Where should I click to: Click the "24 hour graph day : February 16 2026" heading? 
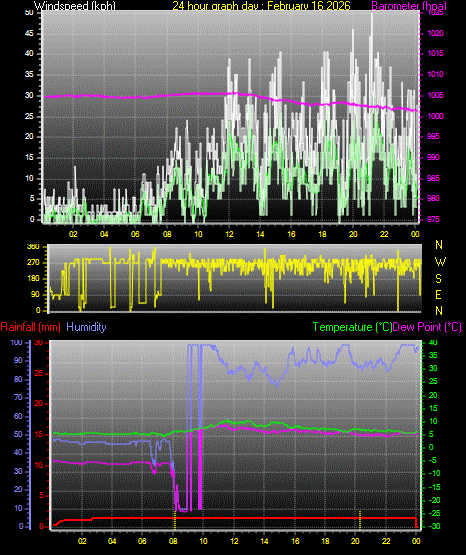click(x=261, y=6)
